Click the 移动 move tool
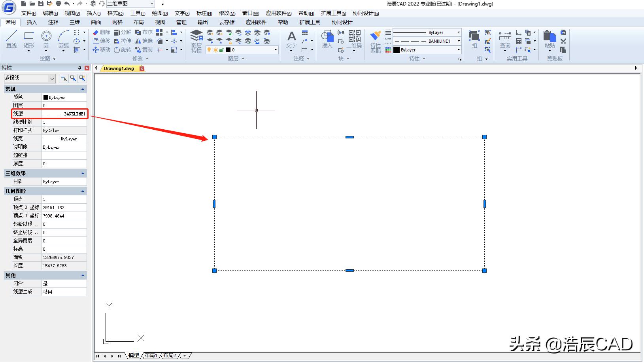 (101, 50)
